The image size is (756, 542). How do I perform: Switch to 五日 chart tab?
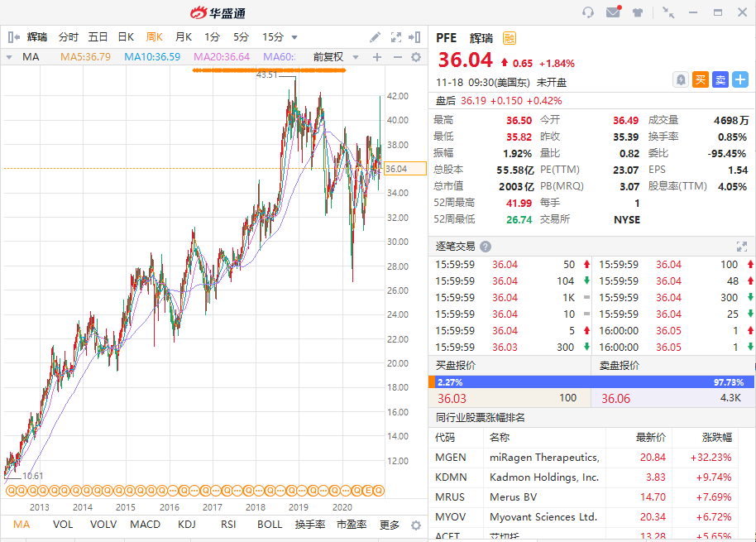click(x=98, y=37)
